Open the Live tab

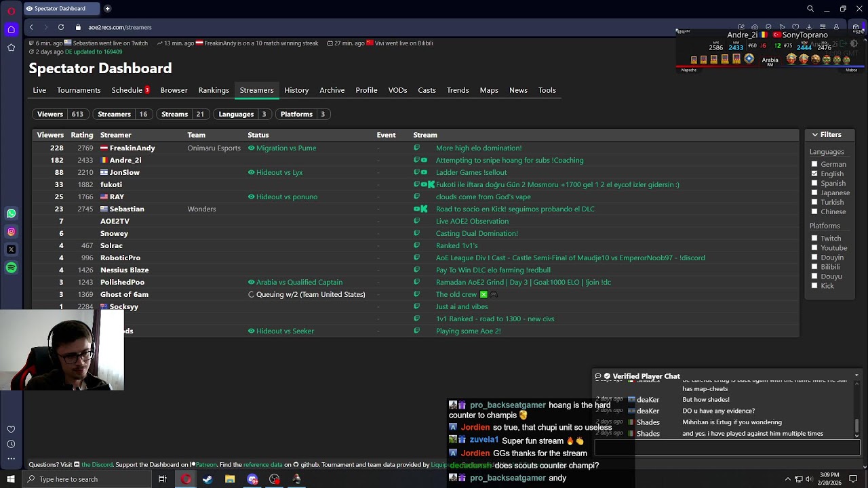pyautogui.click(x=39, y=90)
